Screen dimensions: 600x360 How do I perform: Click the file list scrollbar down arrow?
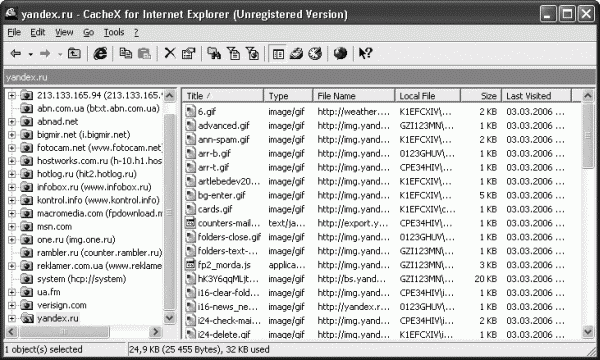(x=588, y=331)
